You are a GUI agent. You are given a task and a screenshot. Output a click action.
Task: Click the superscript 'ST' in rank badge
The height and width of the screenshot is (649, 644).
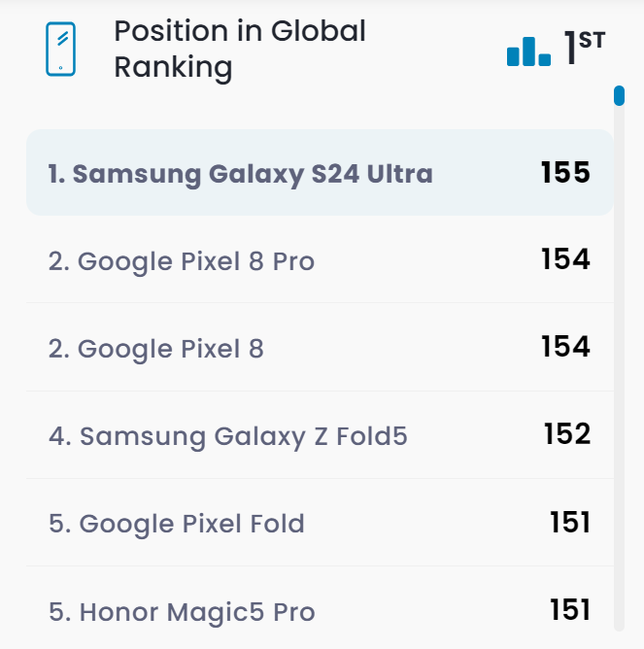coord(592,37)
